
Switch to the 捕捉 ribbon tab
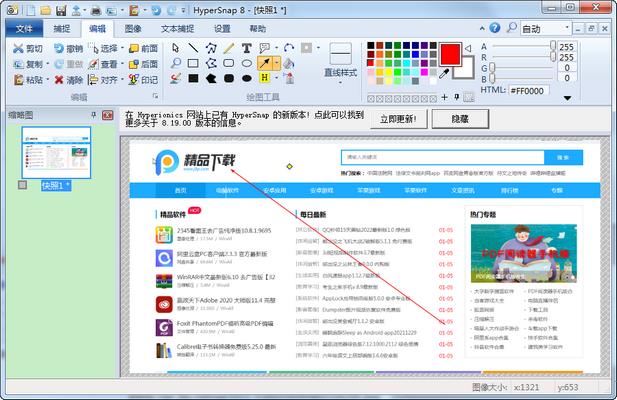60,29
